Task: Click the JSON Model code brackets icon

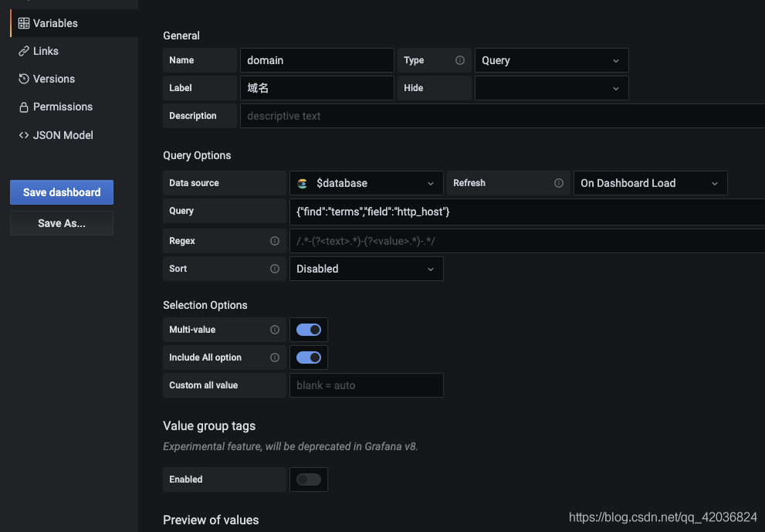Action: [23, 135]
